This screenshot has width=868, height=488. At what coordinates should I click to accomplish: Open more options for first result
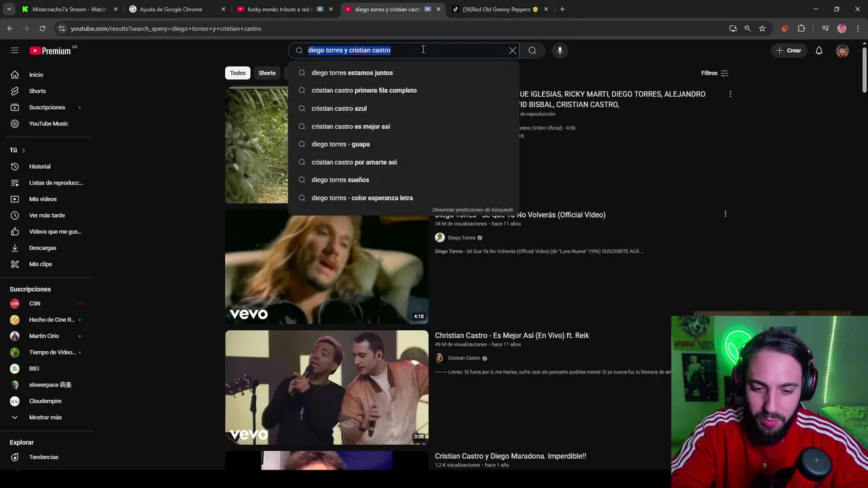click(x=730, y=94)
